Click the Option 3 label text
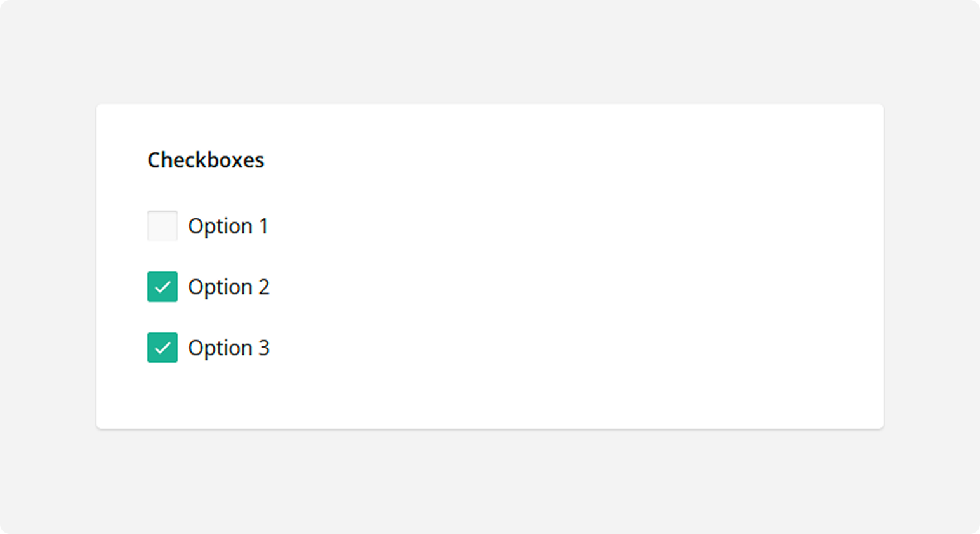Image resolution: width=980 pixels, height=534 pixels. (228, 348)
